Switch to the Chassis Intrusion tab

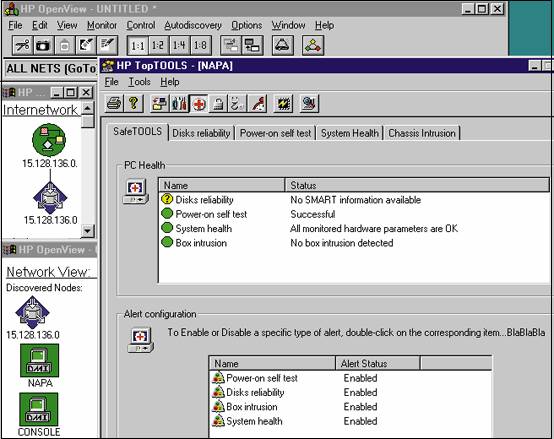(x=422, y=133)
